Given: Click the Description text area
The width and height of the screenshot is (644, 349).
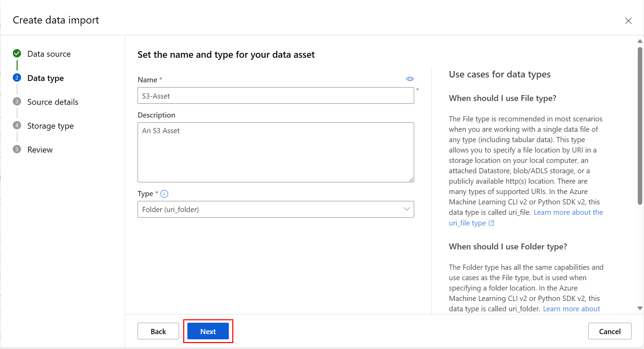Looking at the screenshot, I should point(276,152).
